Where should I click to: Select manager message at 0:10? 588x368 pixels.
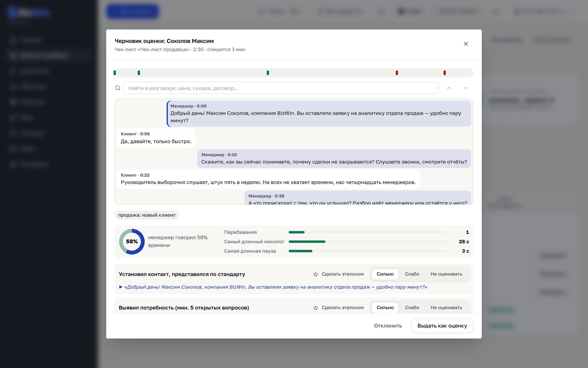(334, 159)
